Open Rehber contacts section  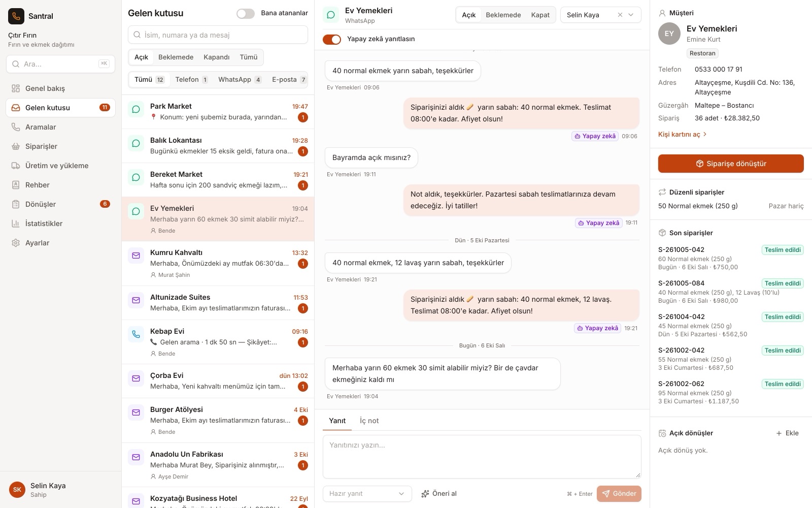pos(60,185)
